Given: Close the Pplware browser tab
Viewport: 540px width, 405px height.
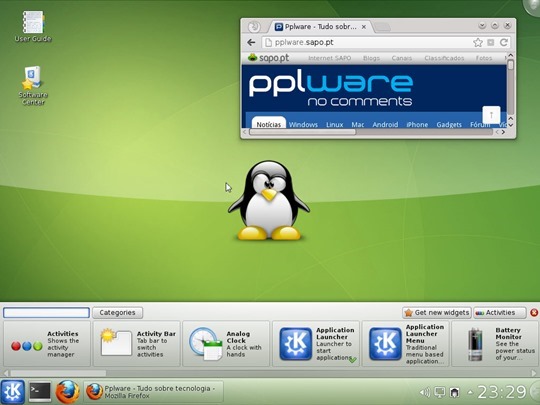Looking at the screenshot, I should pyautogui.click(x=364, y=27).
